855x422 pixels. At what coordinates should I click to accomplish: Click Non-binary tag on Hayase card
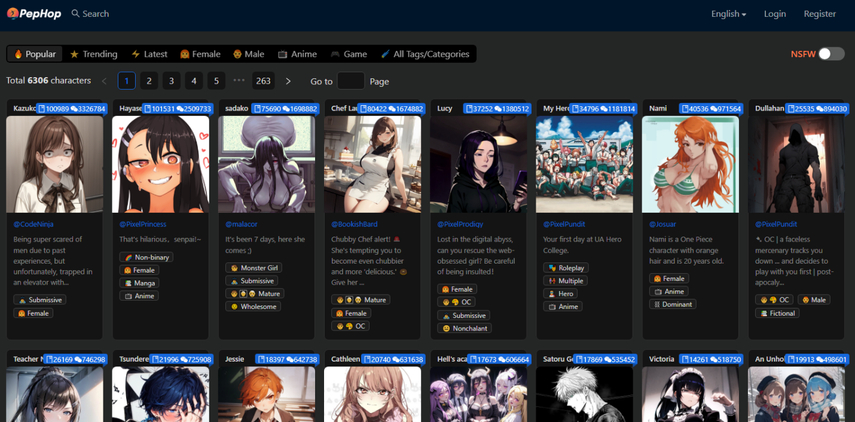tap(146, 257)
